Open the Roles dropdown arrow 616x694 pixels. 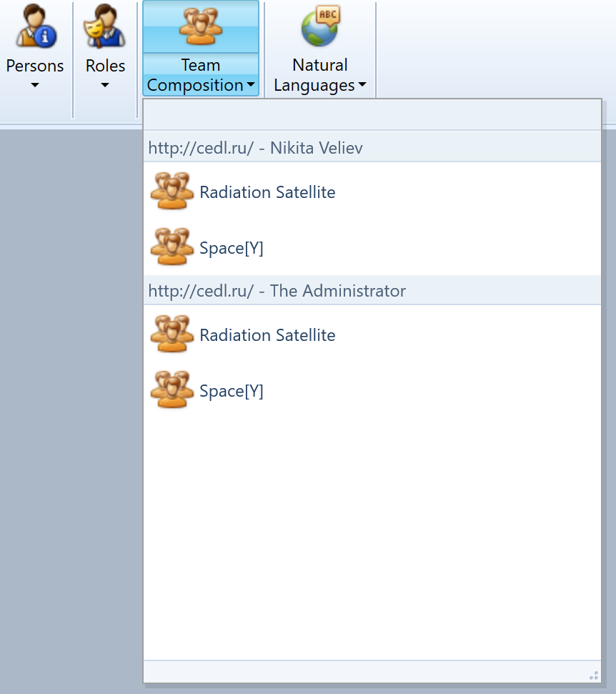click(104, 85)
